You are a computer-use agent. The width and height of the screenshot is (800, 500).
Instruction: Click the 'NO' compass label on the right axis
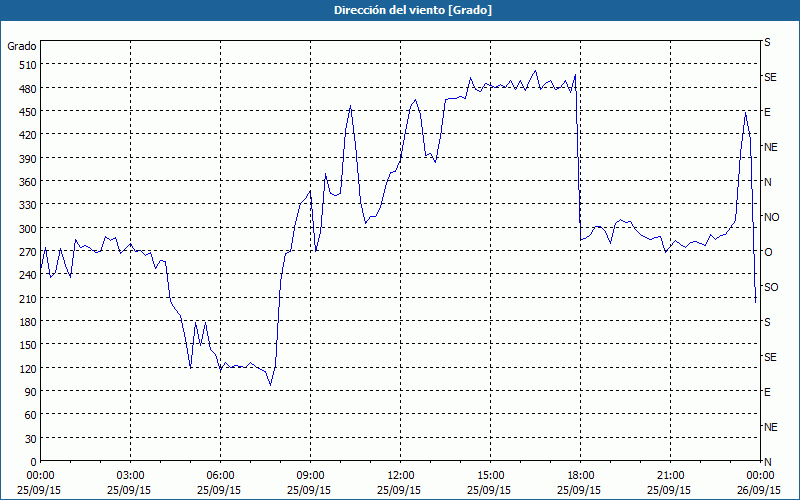pos(771,217)
